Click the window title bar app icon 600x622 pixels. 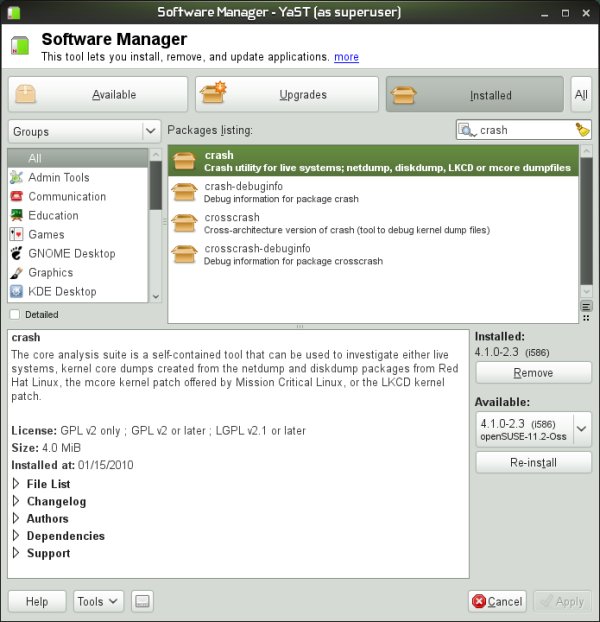pyautogui.click(x=13, y=12)
